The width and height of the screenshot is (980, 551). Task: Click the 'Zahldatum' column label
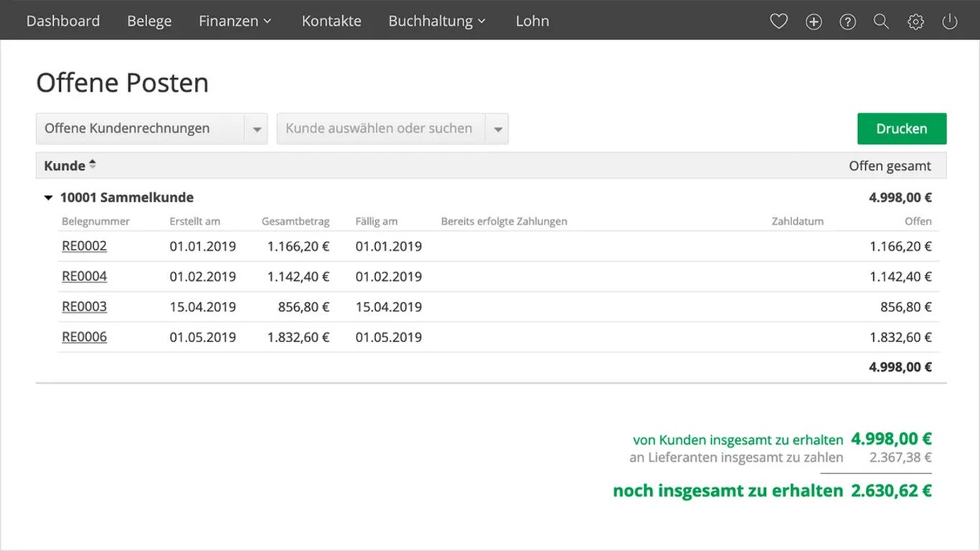point(798,221)
